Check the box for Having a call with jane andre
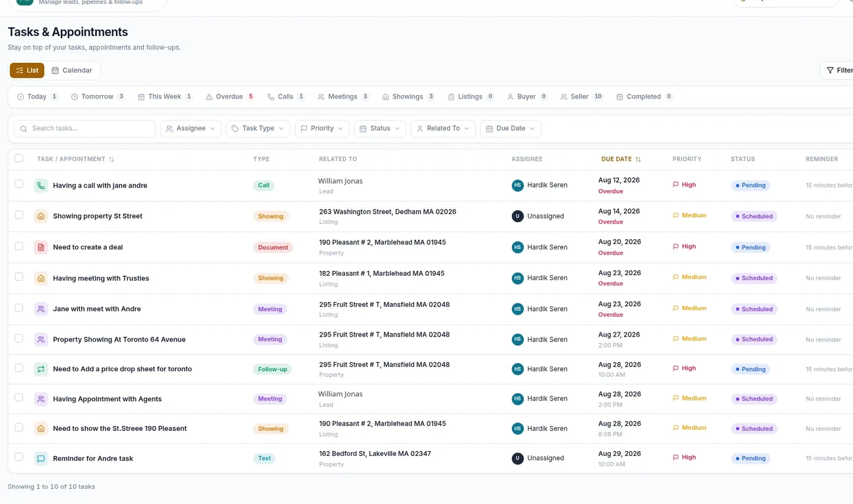 coord(19,184)
